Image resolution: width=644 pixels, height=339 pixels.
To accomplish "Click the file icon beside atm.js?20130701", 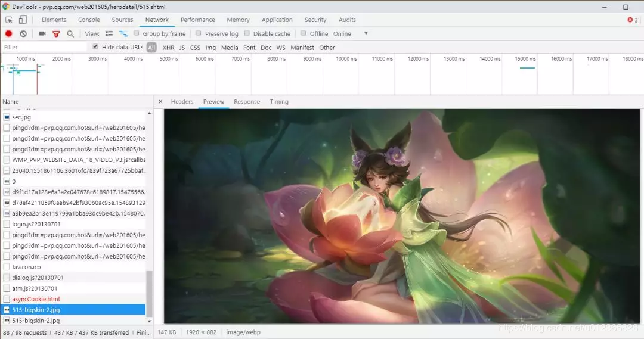I will click(7, 288).
